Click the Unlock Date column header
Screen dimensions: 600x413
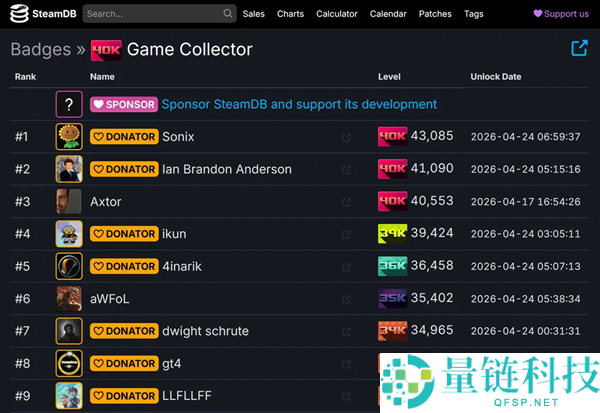tap(496, 77)
